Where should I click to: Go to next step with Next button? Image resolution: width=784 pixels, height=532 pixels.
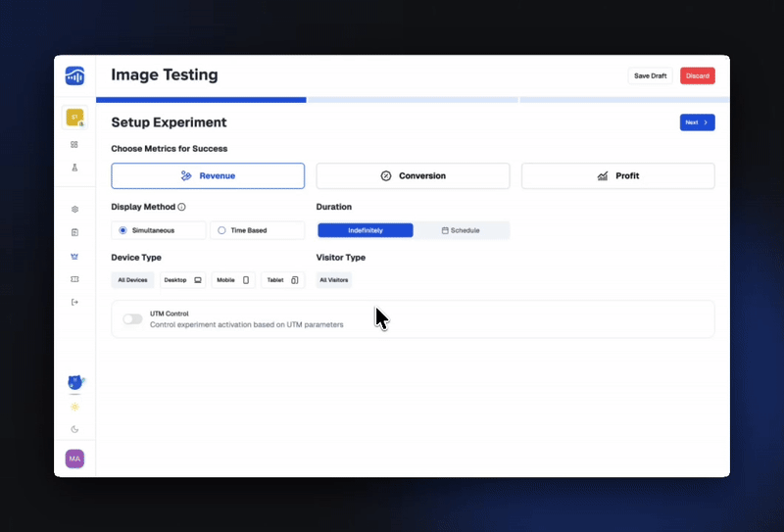pos(697,122)
